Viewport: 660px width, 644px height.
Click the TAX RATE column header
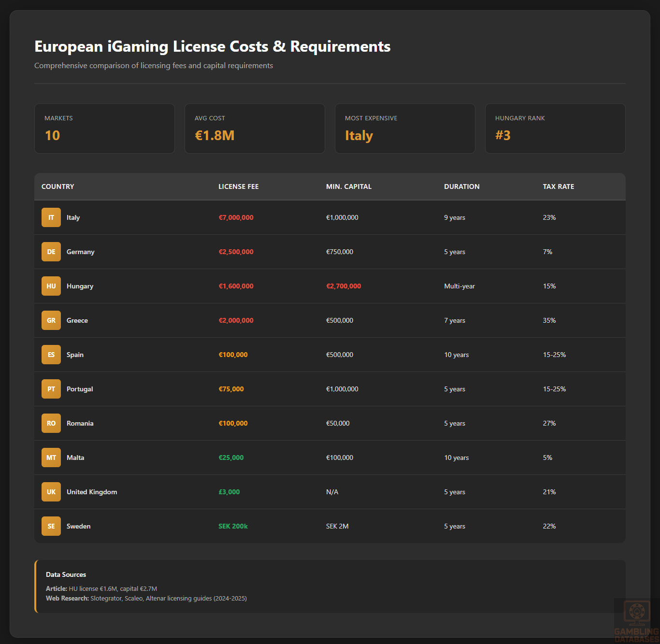558,186
